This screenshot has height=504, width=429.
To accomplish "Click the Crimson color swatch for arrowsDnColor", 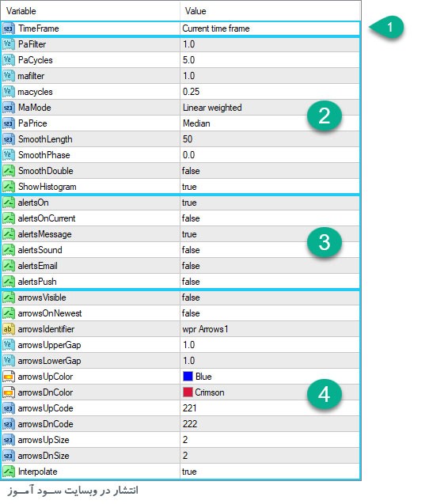I will [x=188, y=392].
